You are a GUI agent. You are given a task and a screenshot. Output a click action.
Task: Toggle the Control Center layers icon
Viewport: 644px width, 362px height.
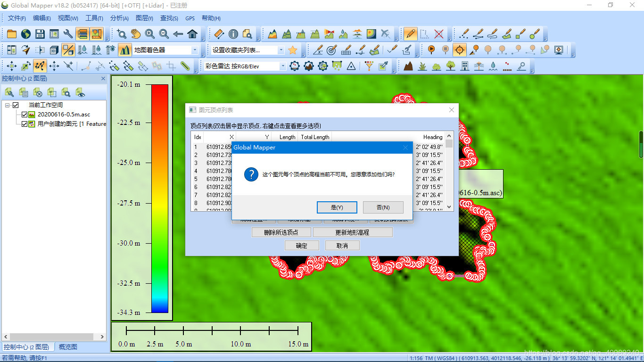point(83,34)
